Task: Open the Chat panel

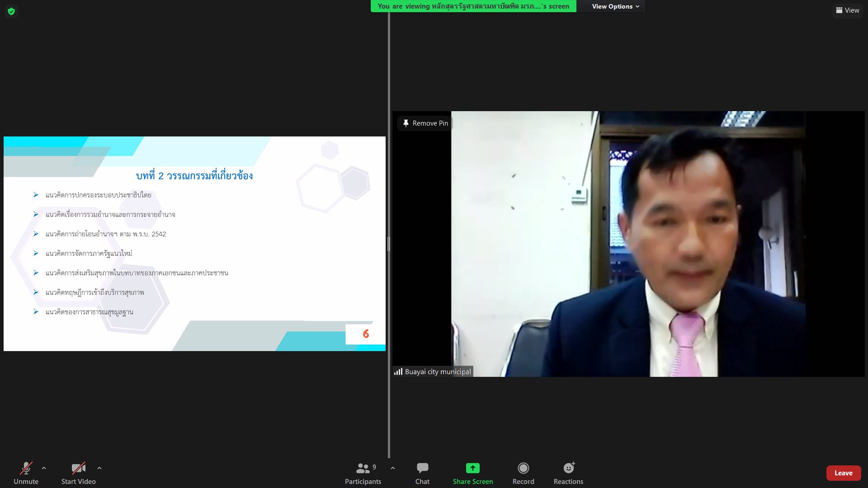Action: tap(422, 473)
